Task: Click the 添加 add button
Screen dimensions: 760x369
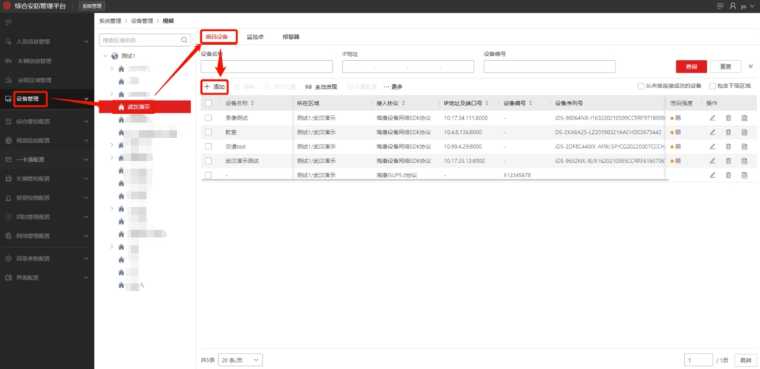Action: click(x=214, y=87)
